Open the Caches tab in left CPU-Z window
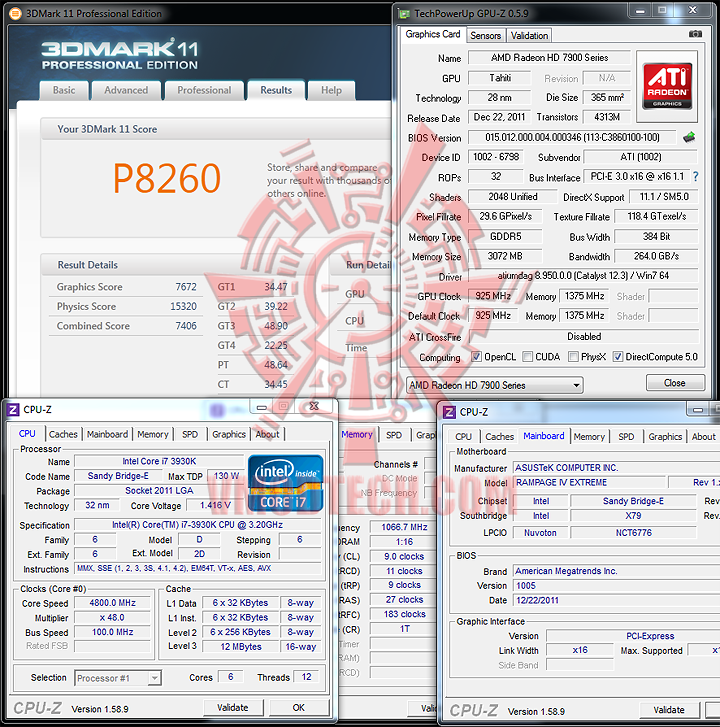This screenshot has height=727, width=720. pyautogui.click(x=63, y=434)
